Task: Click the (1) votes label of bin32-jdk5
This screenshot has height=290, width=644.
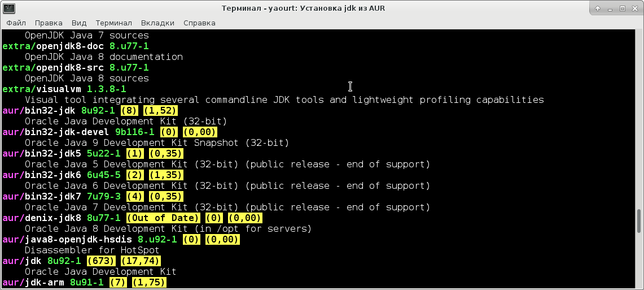Action: 135,153
